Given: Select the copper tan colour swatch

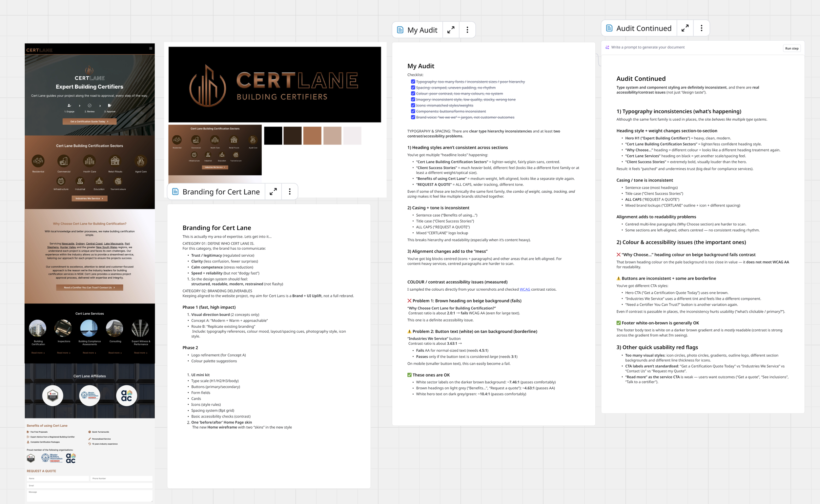Looking at the screenshot, I should (x=312, y=136).
